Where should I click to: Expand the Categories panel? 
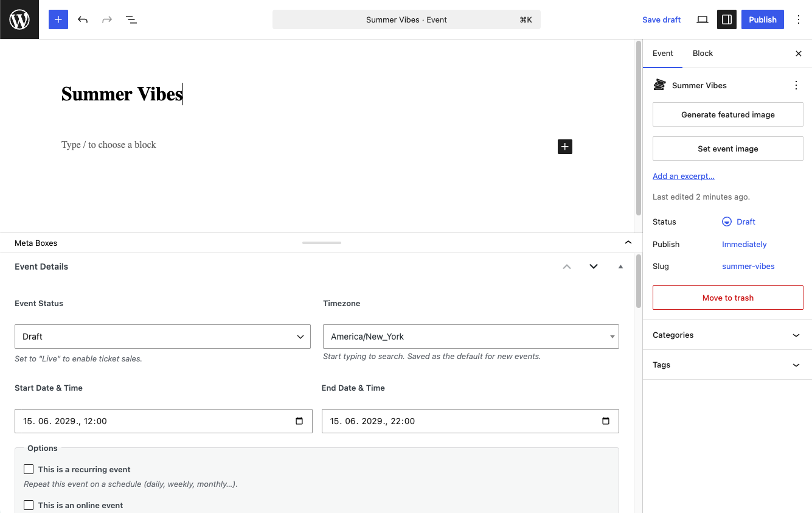click(727, 335)
